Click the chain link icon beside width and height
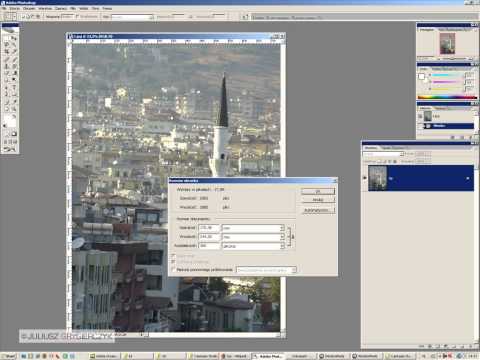This screenshot has height=360, width=480. click(293, 236)
